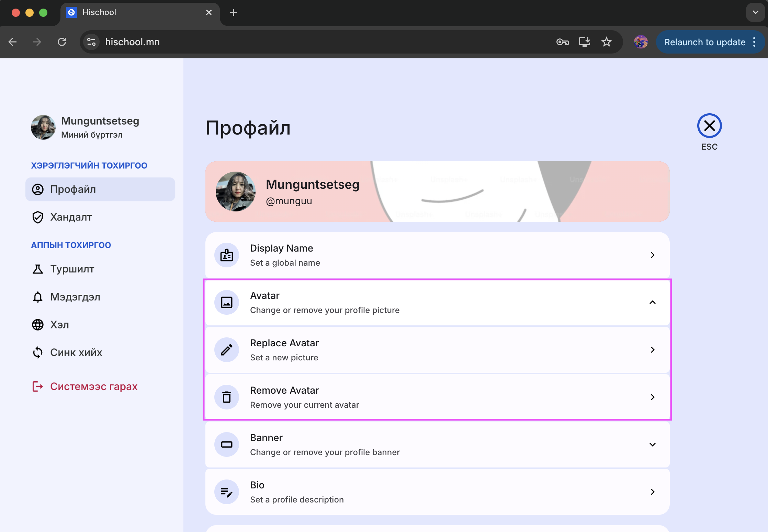Image resolution: width=768 pixels, height=532 pixels.
Task: Collapse the Avatar section chevron
Action: (652, 302)
